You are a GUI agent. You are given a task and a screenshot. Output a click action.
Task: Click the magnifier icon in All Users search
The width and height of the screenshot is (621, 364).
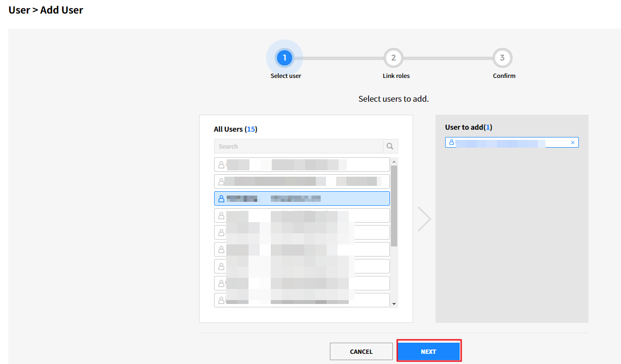[x=390, y=146]
